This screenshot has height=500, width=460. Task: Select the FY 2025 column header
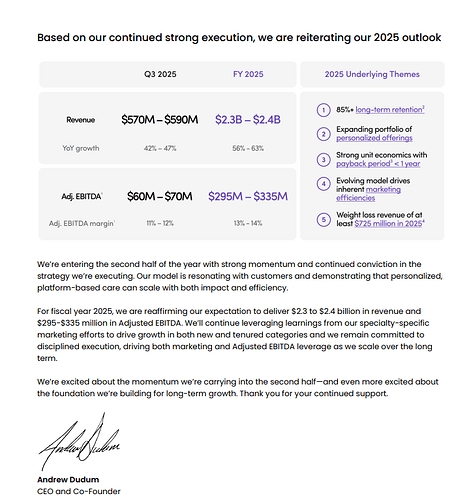248,74
